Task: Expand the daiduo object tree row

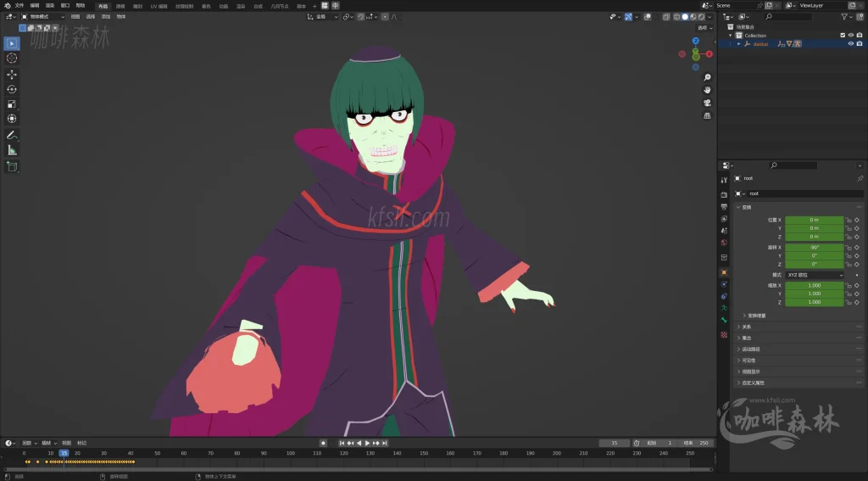Action: point(738,44)
